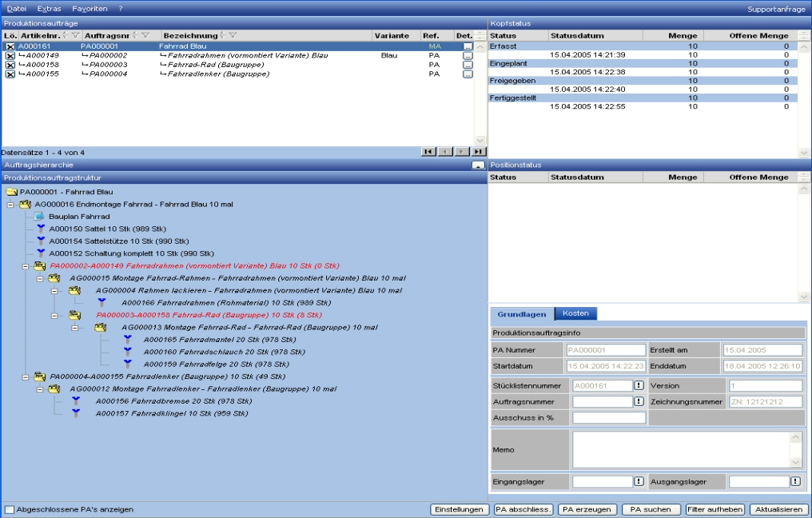Click the Bauplan Fahrrad document icon
Viewport: 812px width, 518px height.
click(39, 216)
